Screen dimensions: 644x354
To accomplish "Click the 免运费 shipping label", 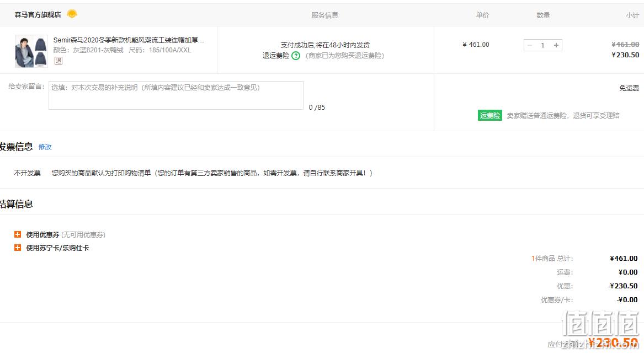I will pyautogui.click(x=629, y=88).
